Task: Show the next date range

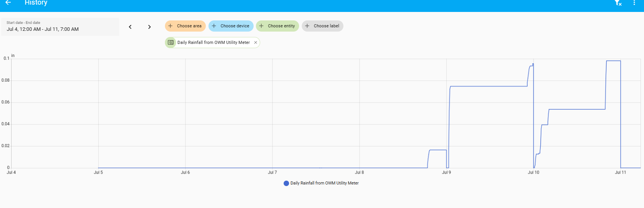Action: (150, 27)
